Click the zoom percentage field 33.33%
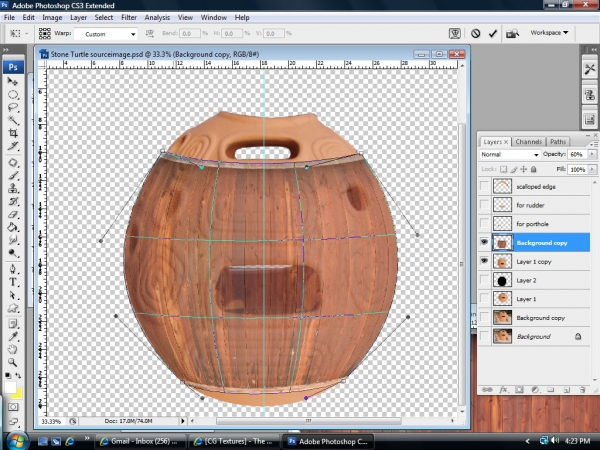 [x=51, y=421]
